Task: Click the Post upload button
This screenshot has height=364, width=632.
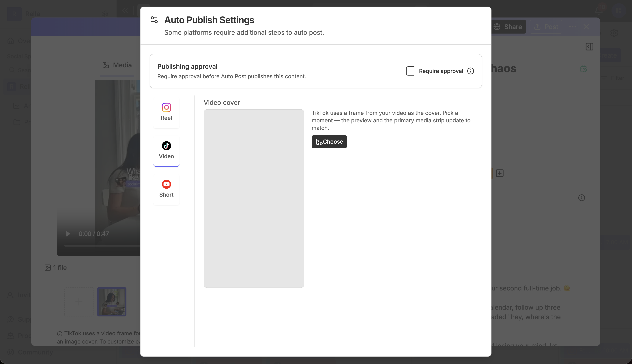Action: click(x=546, y=27)
